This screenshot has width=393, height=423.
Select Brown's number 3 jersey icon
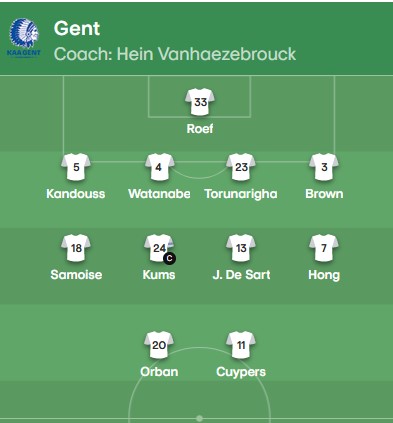coord(324,167)
